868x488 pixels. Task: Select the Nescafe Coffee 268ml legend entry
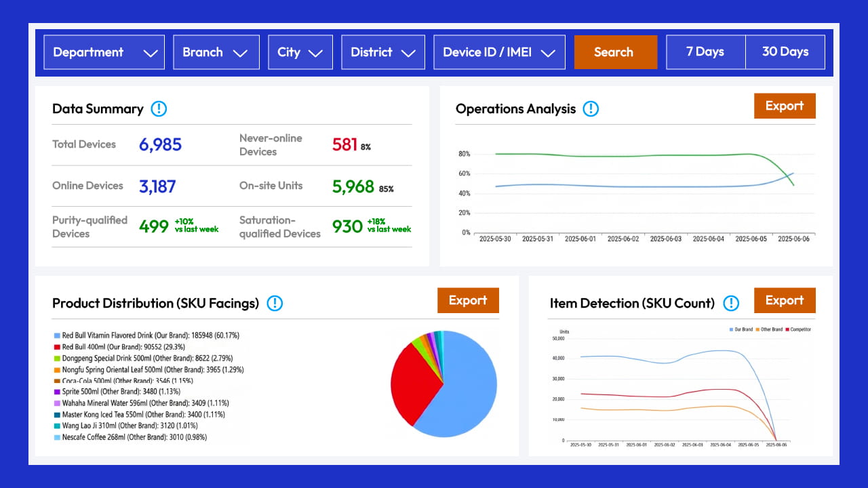coord(130,437)
